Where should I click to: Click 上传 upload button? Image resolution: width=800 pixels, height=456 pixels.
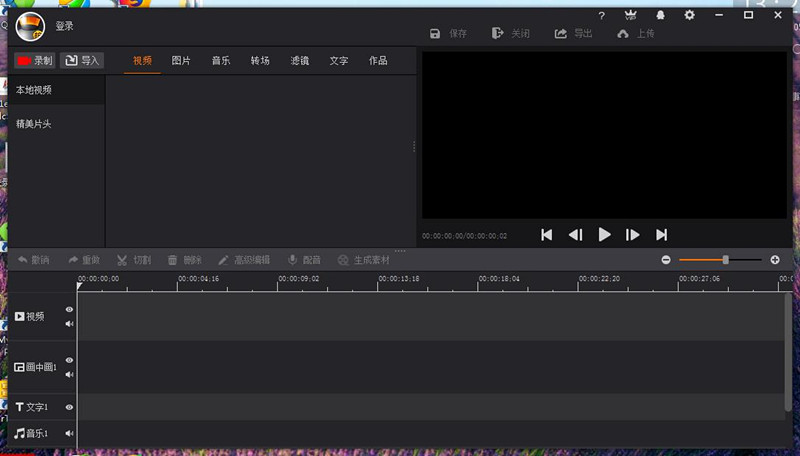[x=636, y=34]
